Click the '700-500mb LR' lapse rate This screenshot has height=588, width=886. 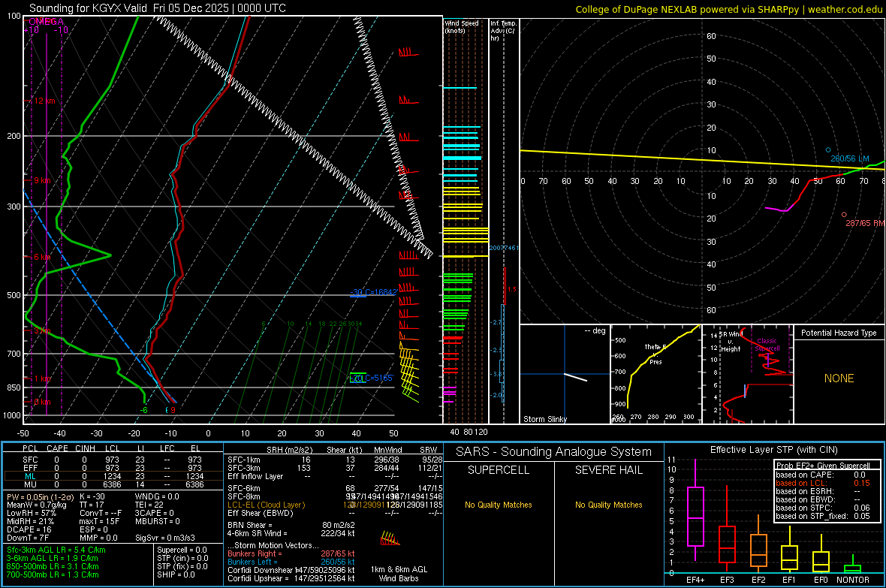[53, 575]
